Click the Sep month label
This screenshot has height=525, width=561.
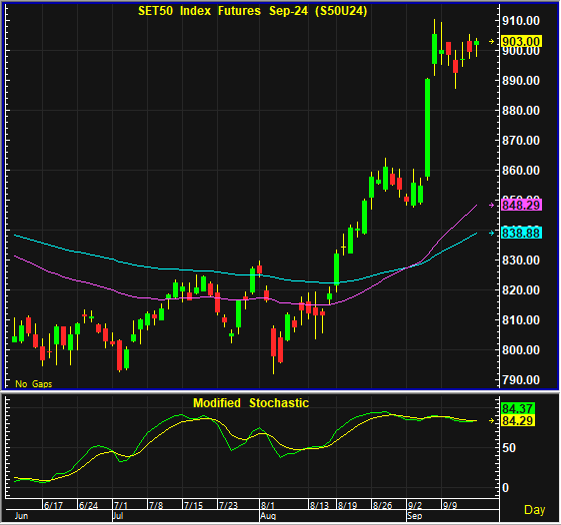pyautogui.click(x=415, y=516)
